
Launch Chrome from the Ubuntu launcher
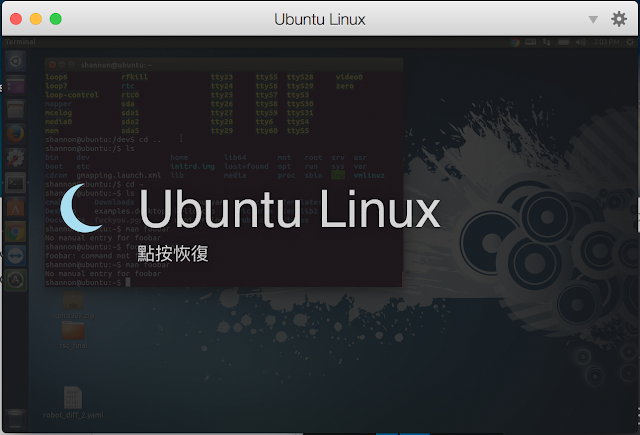pos(16,232)
